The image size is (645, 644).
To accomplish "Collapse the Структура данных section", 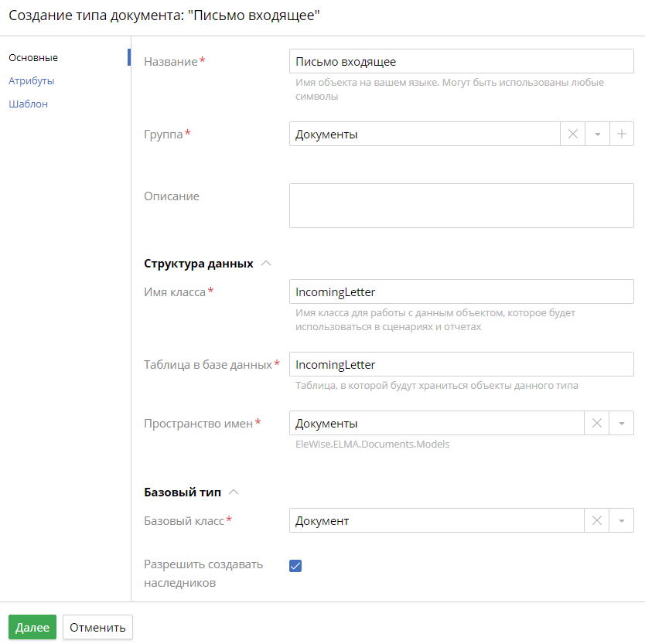I will click(x=266, y=262).
